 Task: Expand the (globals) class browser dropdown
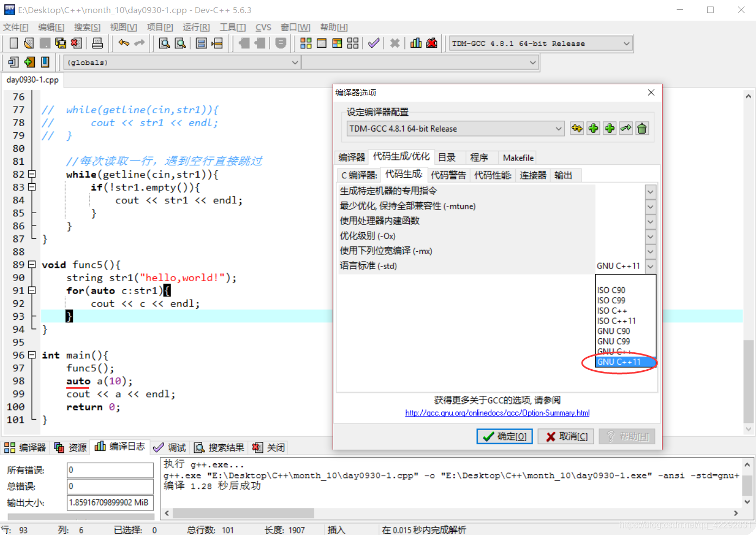(295, 63)
